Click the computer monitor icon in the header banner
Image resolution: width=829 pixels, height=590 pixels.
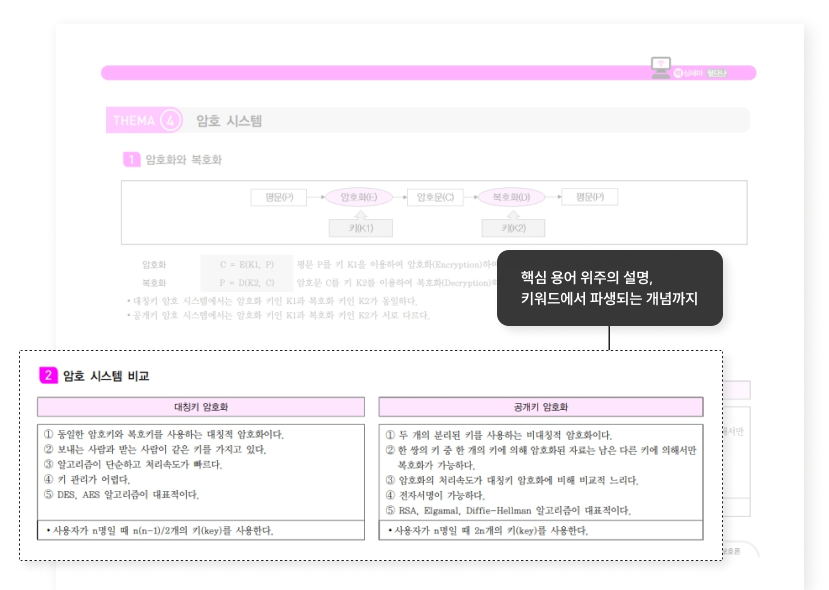[x=660, y=62]
